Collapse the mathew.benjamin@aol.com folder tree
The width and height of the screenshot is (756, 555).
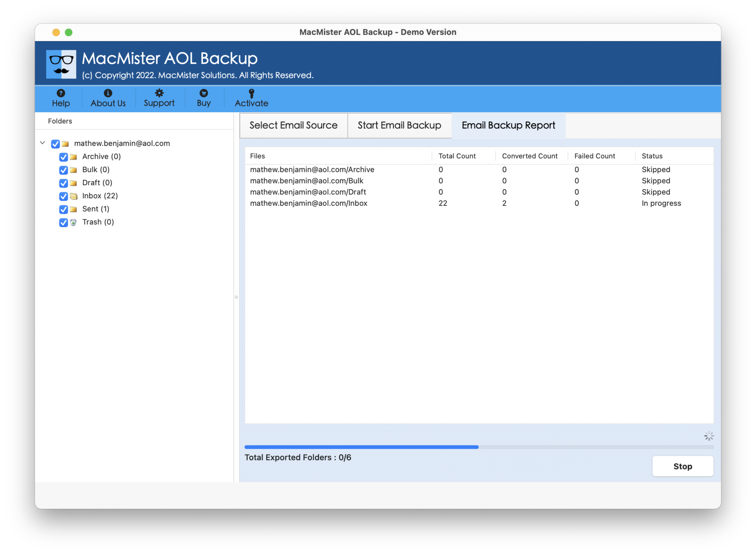42,143
